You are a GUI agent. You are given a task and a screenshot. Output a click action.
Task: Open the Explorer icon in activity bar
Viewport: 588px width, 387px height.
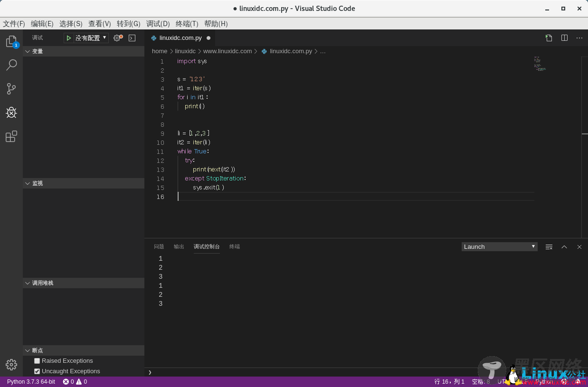(x=11, y=42)
